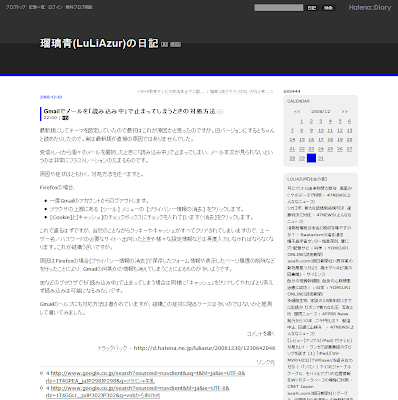Select day 13 in the calendar
398x400 pixels.
click(349, 131)
